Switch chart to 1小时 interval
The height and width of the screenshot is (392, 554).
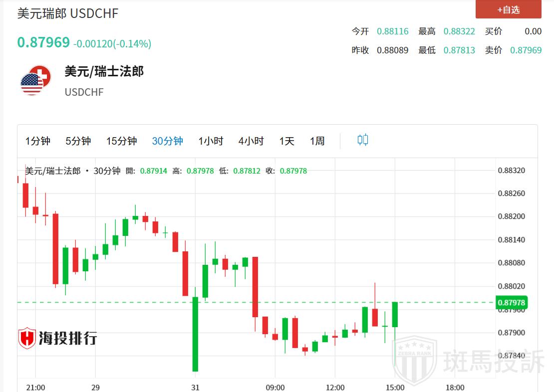pos(210,141)
